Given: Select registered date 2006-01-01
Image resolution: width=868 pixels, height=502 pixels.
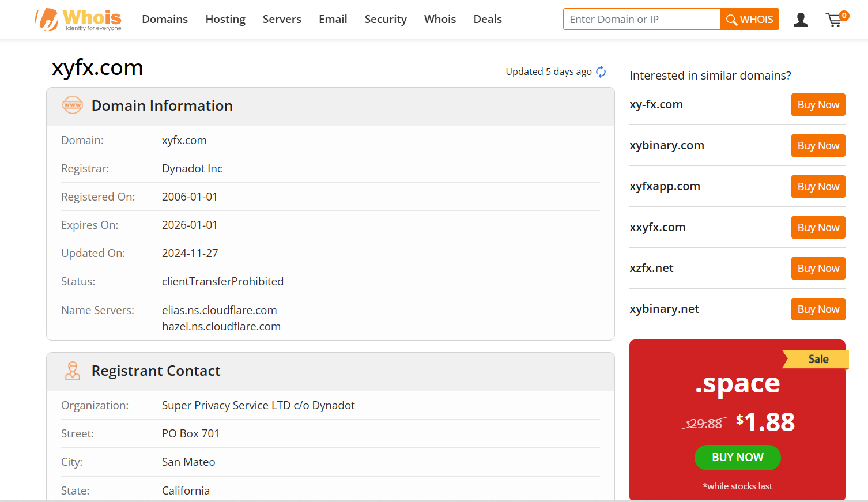Looking at the screenshot, I should [190, 197].
